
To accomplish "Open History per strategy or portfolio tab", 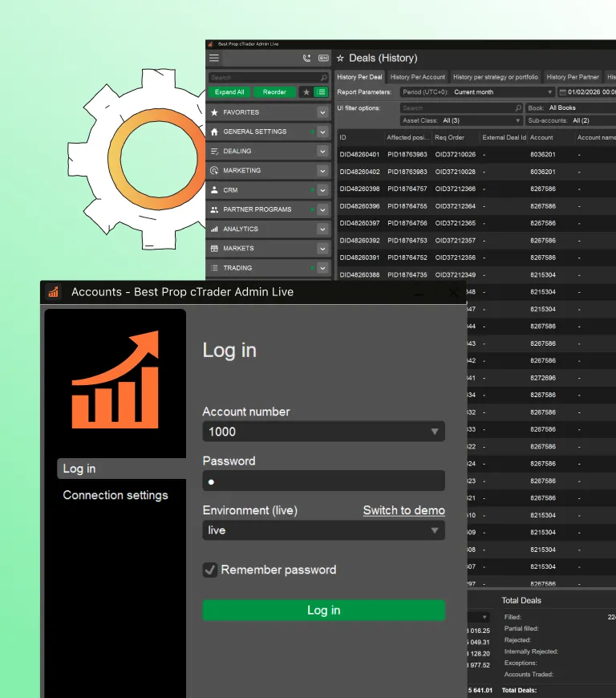I will pyautogui.click(x=496, y=77).
